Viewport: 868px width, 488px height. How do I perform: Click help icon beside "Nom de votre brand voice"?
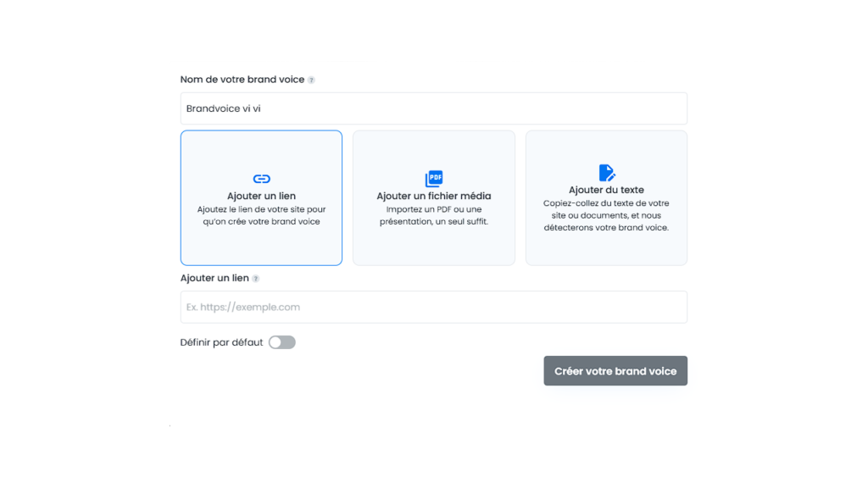pyautogui.click(x=311, y=80)
